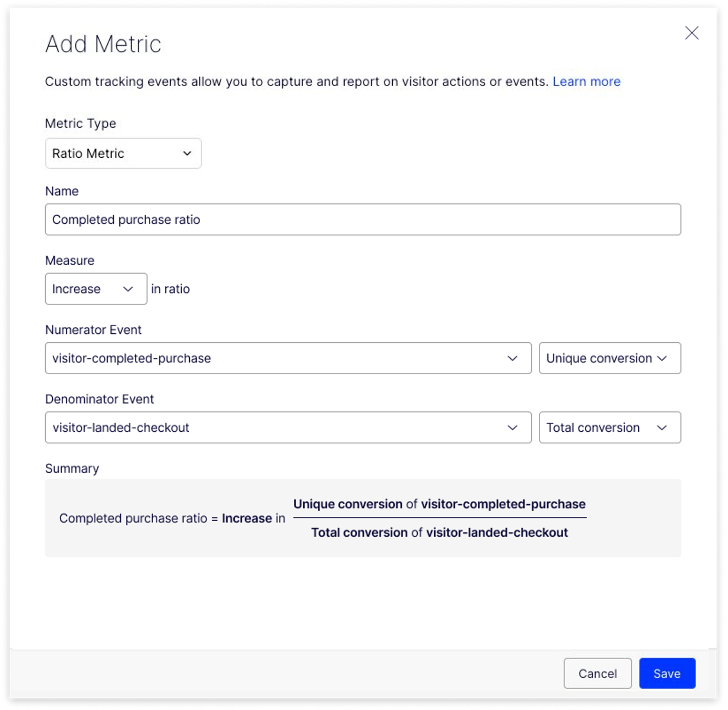Click the Summary formula box

[363, 518]
